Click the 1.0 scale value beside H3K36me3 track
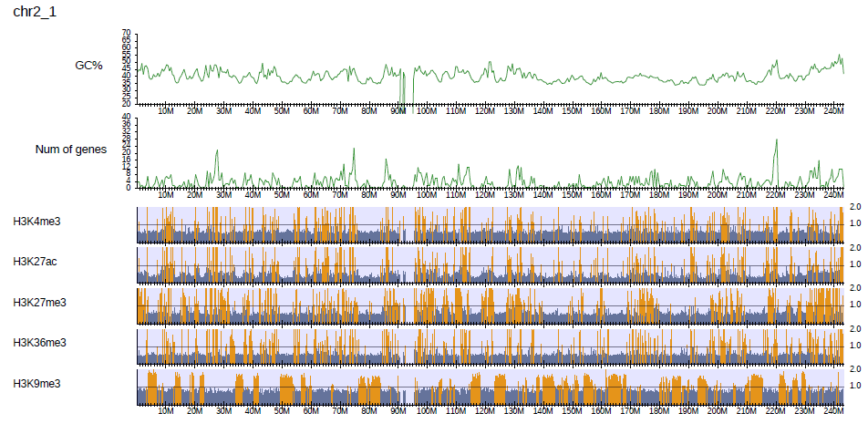This screenshot has height=434, width=868. click(854, 345)
